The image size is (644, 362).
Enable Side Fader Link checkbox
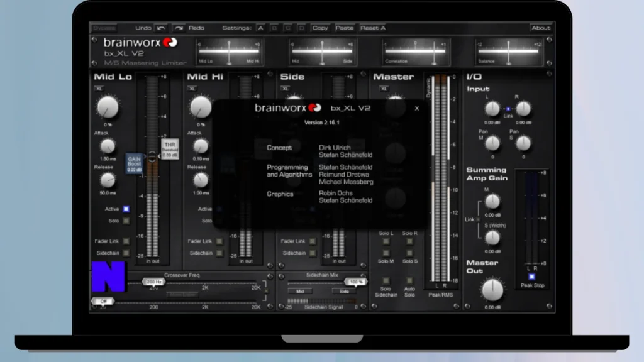pyautogui.click(x=313, y=241)
